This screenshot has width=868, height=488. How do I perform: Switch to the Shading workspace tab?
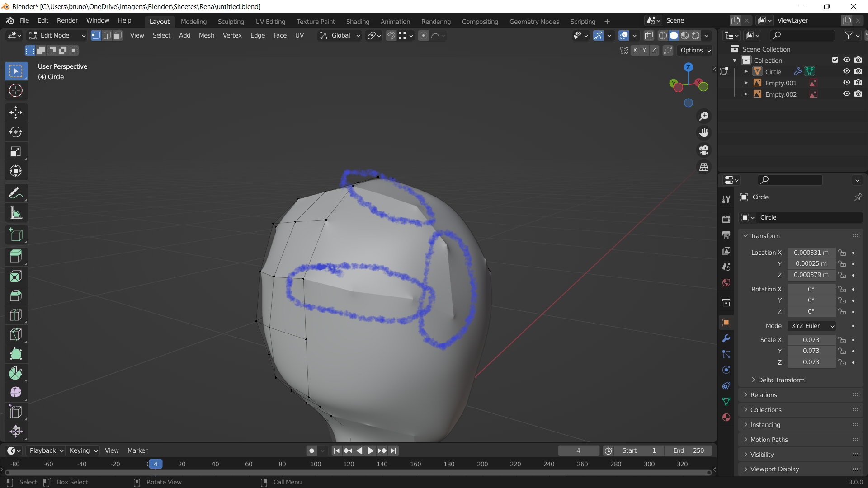(358, 21)
